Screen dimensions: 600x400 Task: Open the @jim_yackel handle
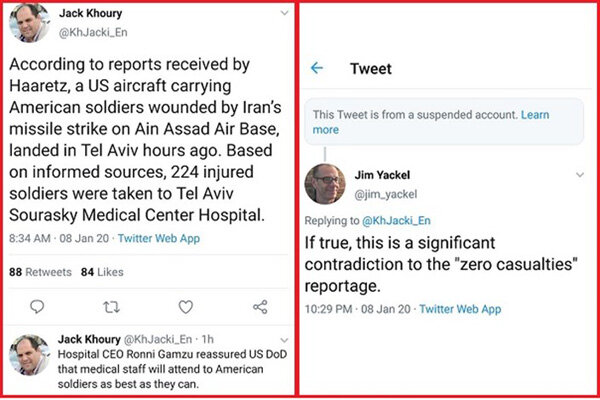click(x=386, y=194)
